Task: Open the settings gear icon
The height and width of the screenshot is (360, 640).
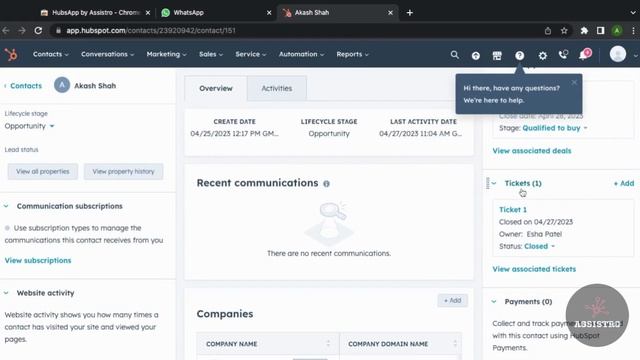Action: click(542, 56)
